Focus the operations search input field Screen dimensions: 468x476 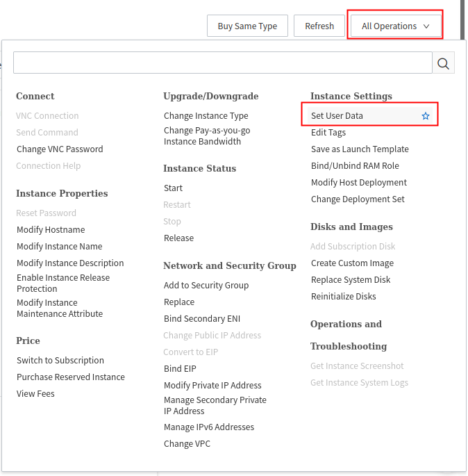(223, 63)
